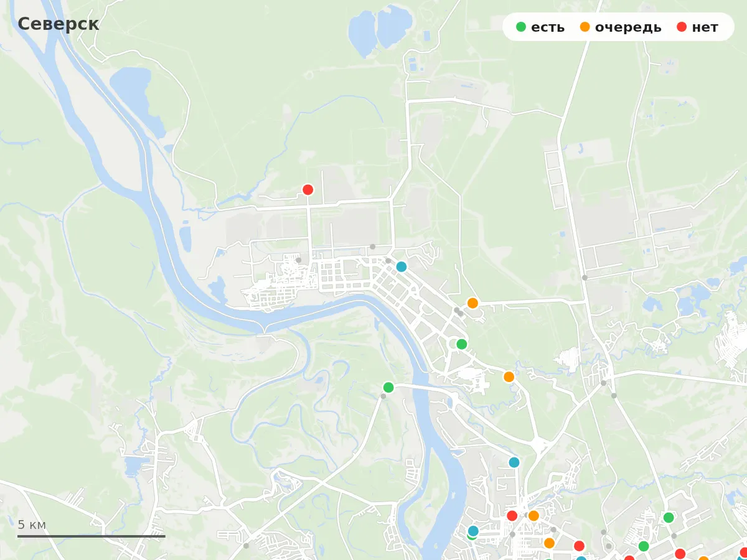Click the '5 км' scale label
This screenshot has width=747, height=560.
(x=32, y=525)
